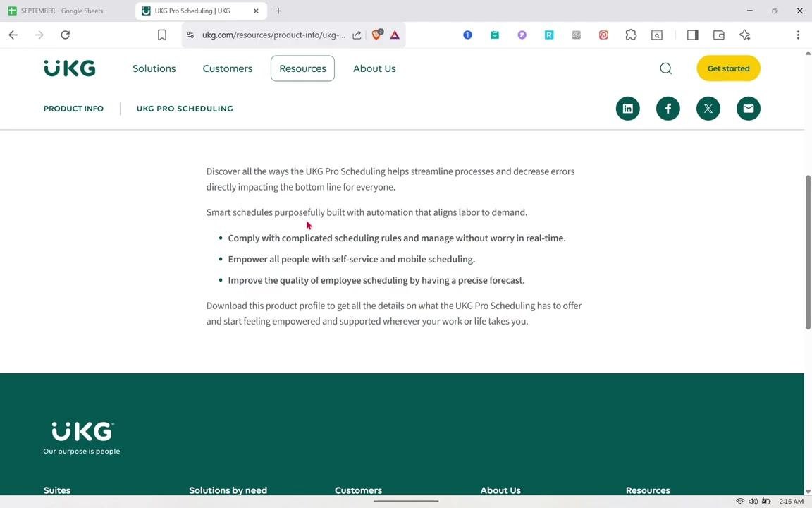The image size is (812, 508).
Task: Close the UKG Pro Scheduling tab
Action: click(x=256, y=11)
